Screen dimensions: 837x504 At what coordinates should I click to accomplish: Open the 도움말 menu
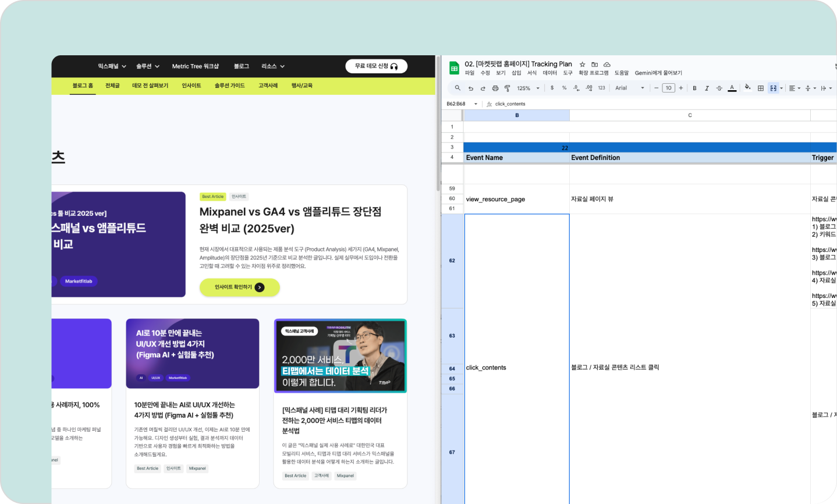[x=622, y=73]
